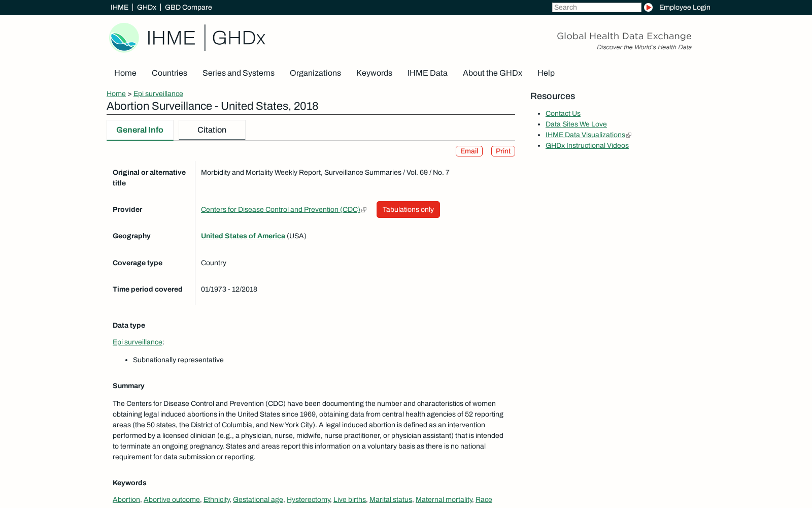Switch to the Citation tab

(212, 130)
